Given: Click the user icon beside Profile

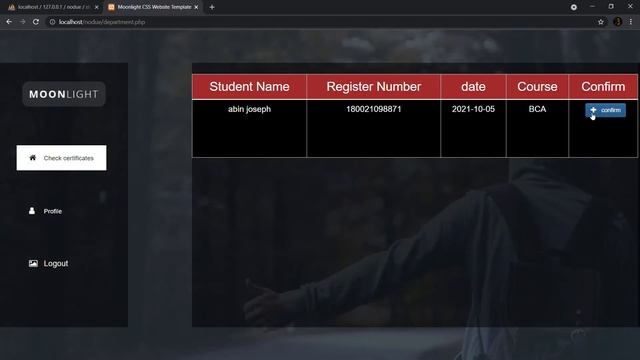Looking at the screenshot, I should 32,211.
